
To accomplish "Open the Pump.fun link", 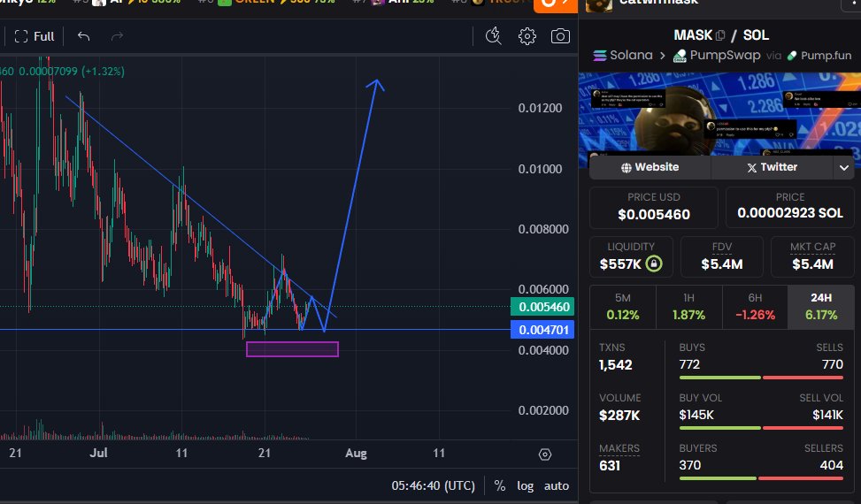I will (819, 56).
